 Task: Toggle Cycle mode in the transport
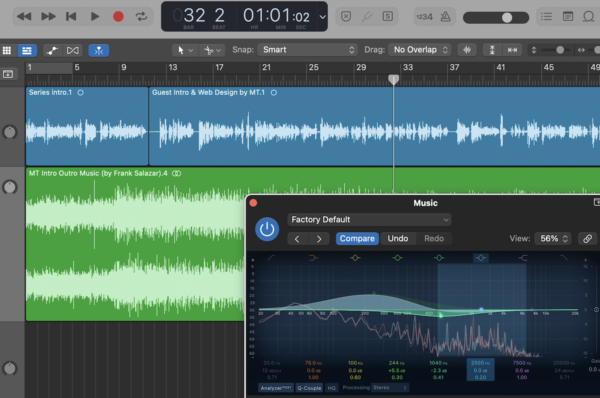coord(141,16)
